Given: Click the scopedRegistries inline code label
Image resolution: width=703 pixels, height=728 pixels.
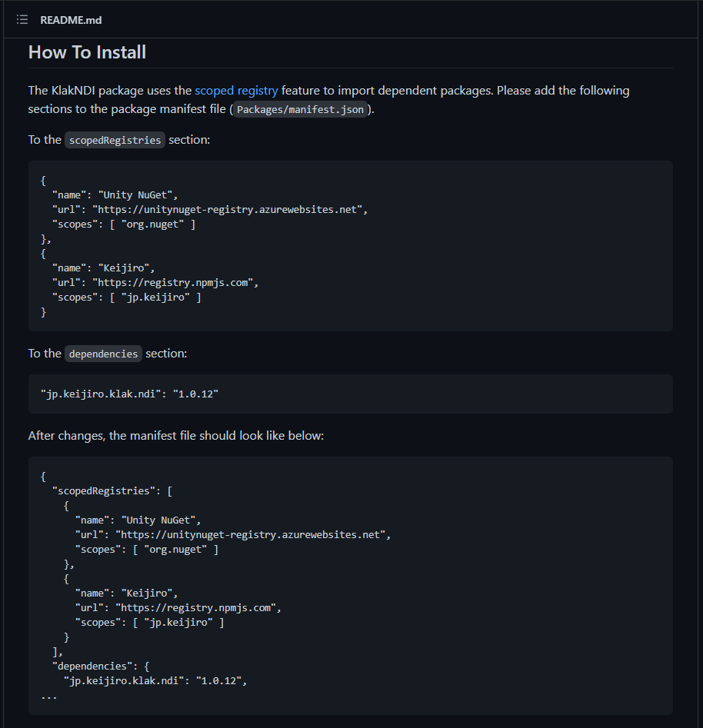Looking at the screenshot, I should pyautogui.click(x=115, y=140).
